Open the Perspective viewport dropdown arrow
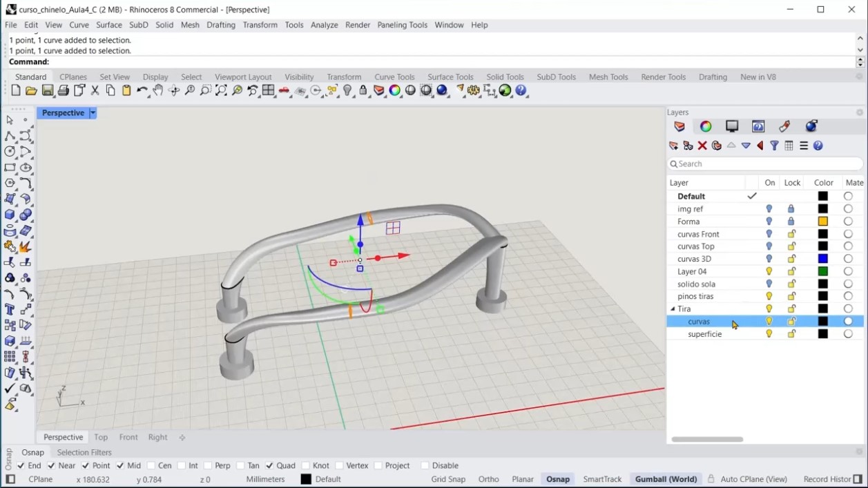868x488 pixels. pos(93,113)
